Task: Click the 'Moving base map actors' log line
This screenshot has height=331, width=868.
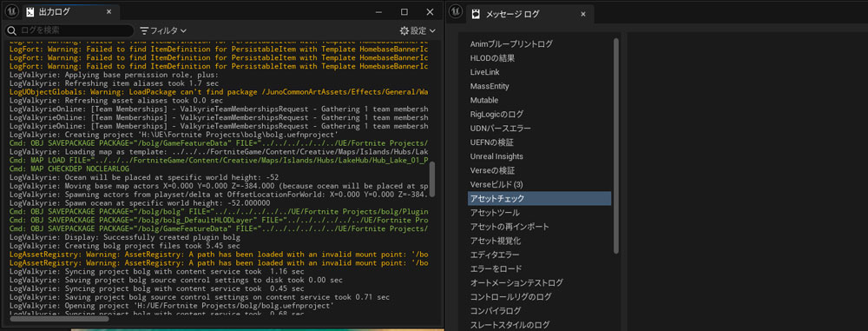Action: tap(220, 186)
